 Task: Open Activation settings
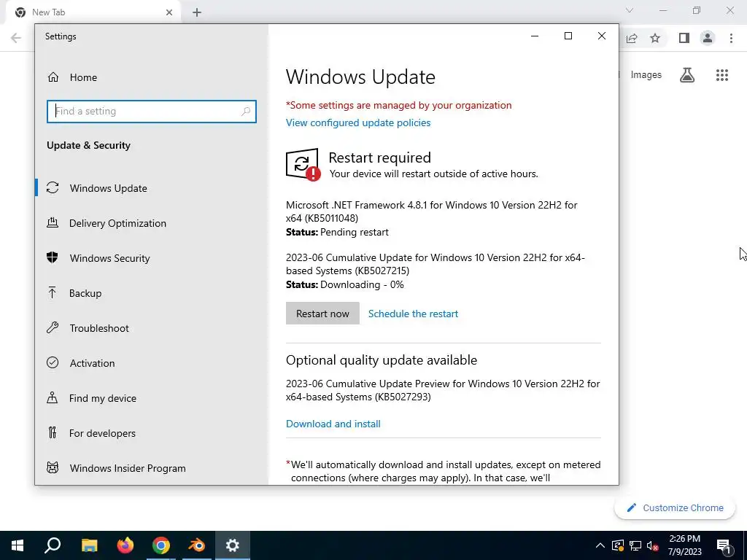pos(92,363)
